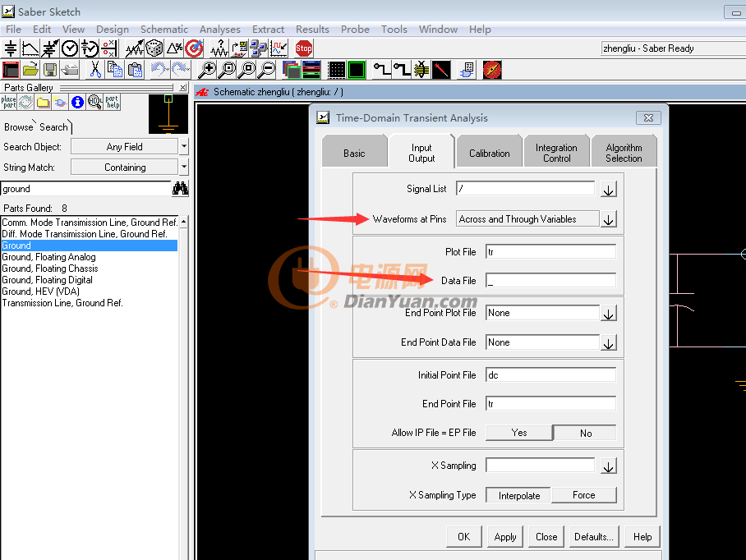Select Ground, Floating Analog in parts list
This screenshot has height=560, width=746.
tap(90, 257)
